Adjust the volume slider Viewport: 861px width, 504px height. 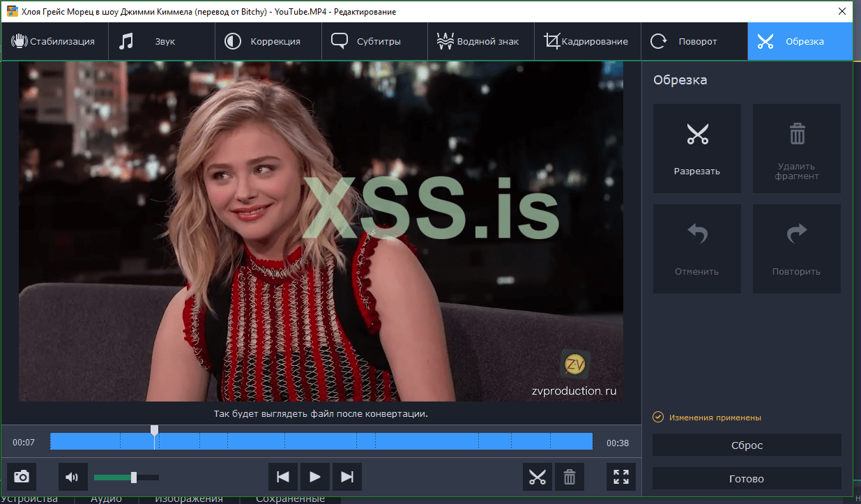click(126, 478)
